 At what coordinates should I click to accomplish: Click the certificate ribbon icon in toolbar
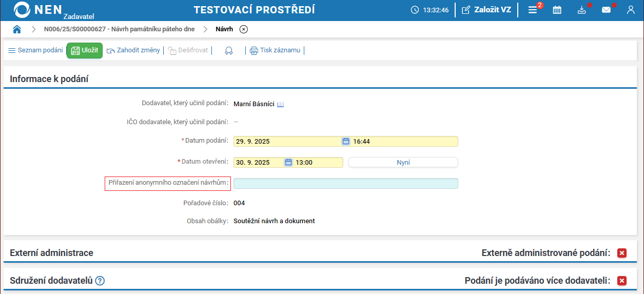(229, 50)
